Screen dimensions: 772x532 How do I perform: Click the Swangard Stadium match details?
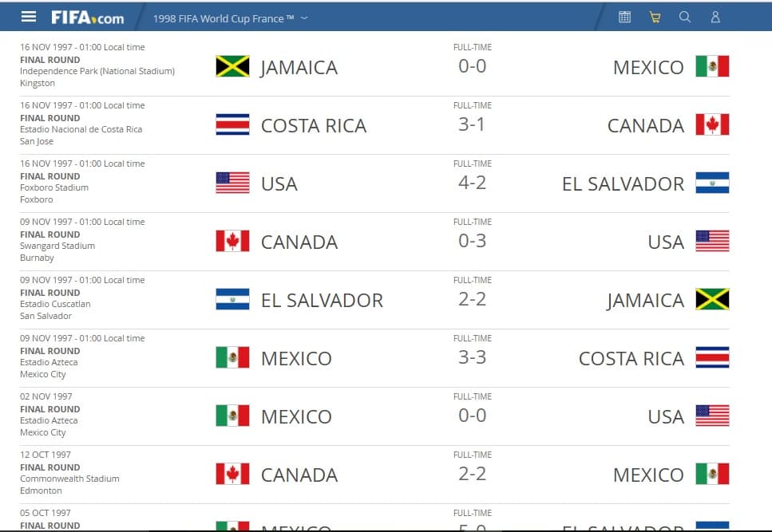[56, 246]
